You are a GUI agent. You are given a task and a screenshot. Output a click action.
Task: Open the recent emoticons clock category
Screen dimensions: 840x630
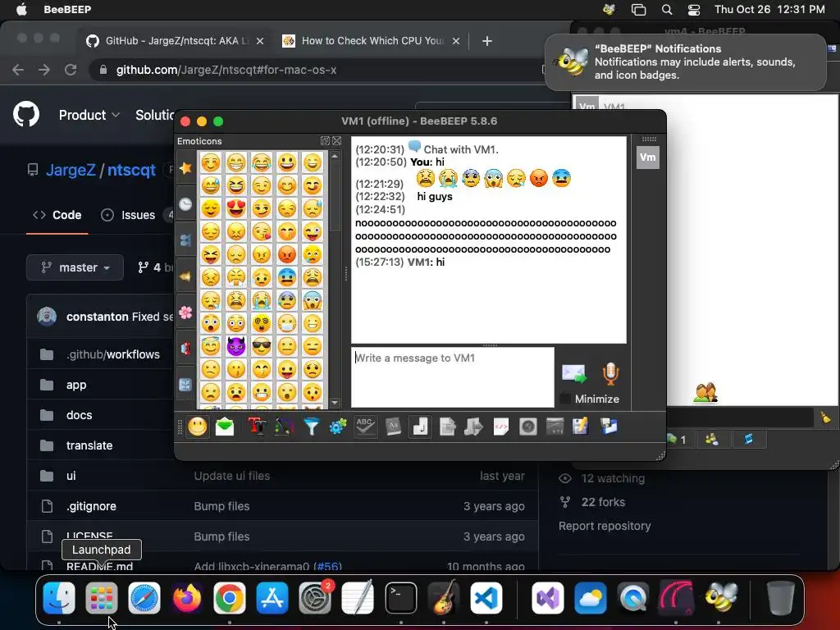coord(185,203)
